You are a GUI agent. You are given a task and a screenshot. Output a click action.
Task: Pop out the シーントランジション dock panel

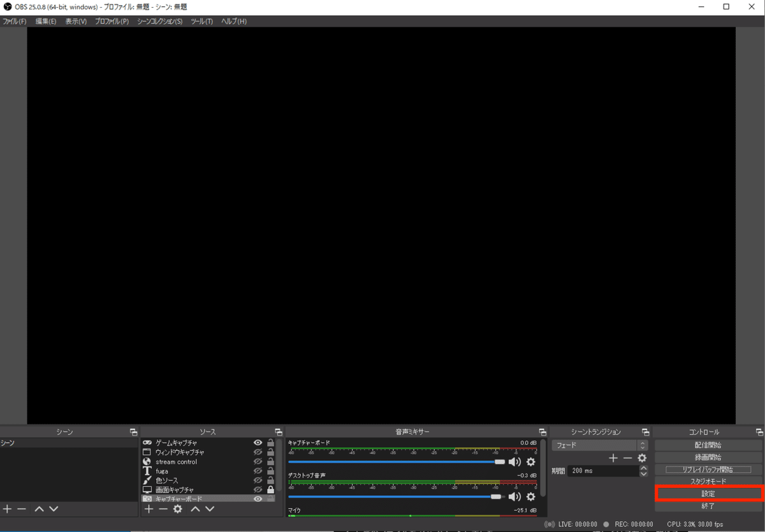[x=645, y=432]
